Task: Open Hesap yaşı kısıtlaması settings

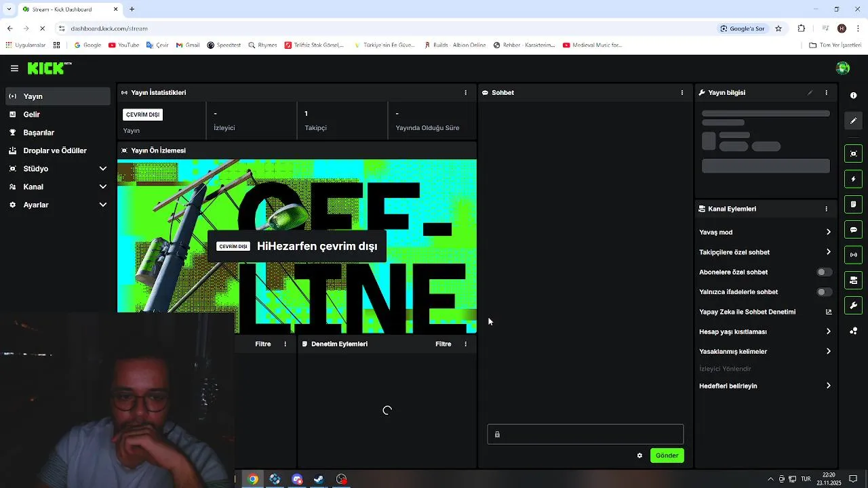Action: [765, 331]
